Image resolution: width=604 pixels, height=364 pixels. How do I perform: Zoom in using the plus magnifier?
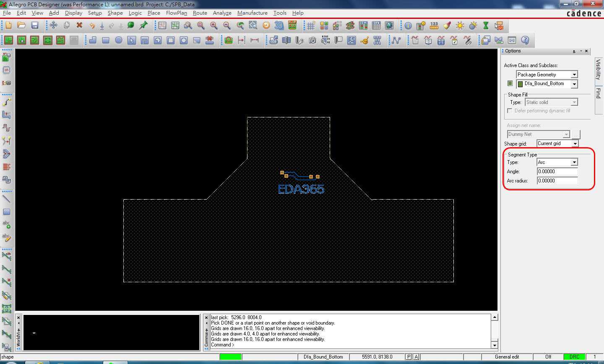pyautogui.click(x=214, y=26)
